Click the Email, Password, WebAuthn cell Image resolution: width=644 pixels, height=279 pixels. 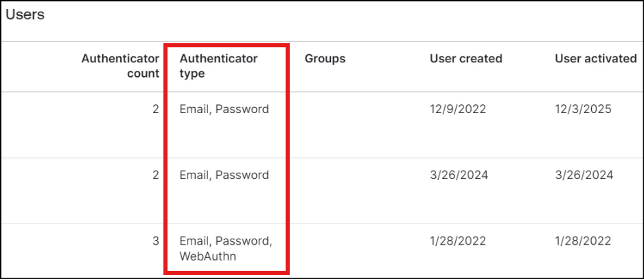226,247
